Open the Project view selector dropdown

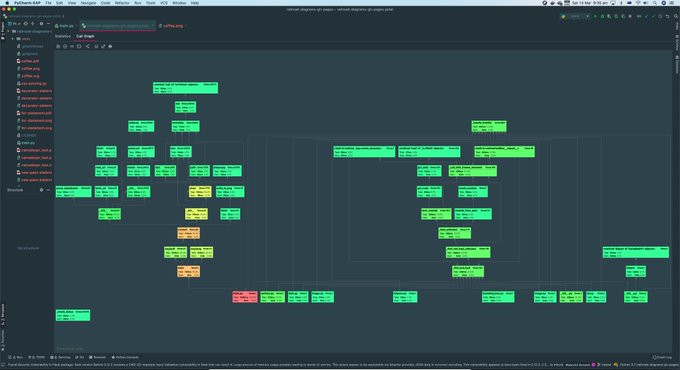click(15, 23)
